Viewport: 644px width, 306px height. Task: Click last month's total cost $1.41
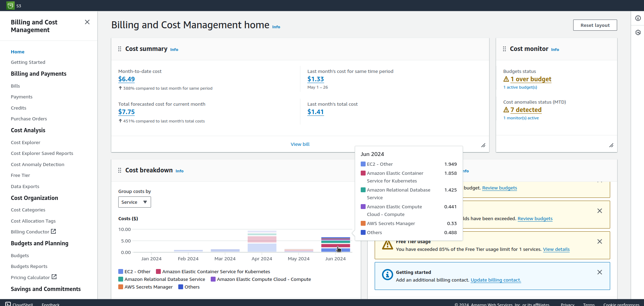pyautogui.click(x=315, y=112)
